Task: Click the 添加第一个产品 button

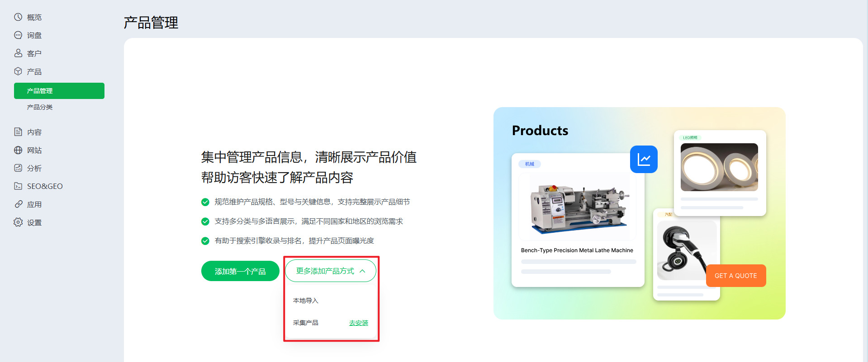Action: coord(240,271)
